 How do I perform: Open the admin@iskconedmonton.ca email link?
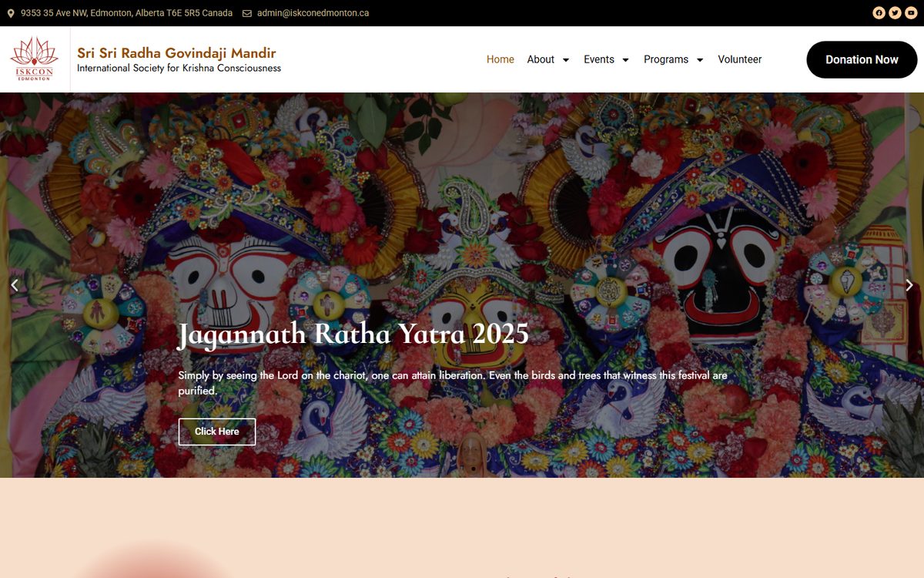[313, 13]
